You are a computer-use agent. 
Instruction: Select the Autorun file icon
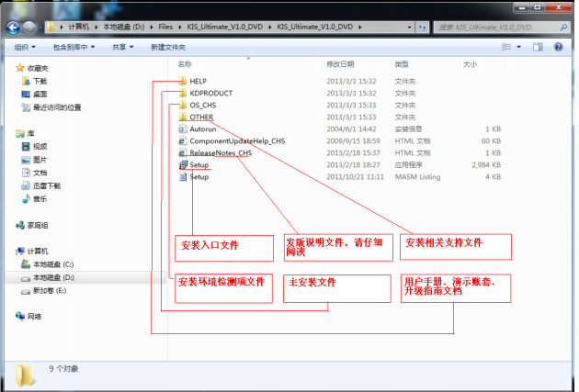click(182, 129)
